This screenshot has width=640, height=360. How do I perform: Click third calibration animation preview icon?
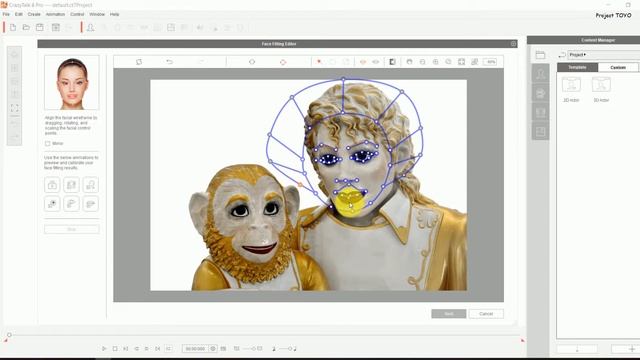91,185
